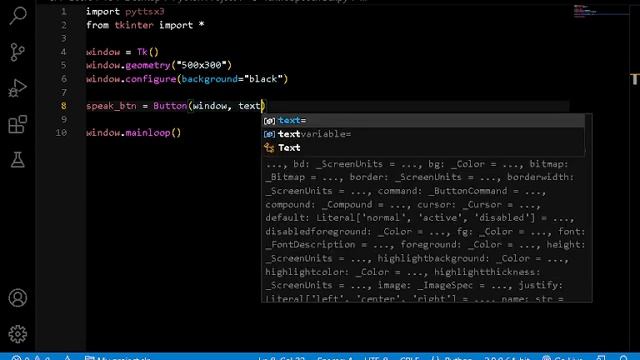
Task: Accept the 'text=' autocomplete suggestion
Action: (423, 120)
